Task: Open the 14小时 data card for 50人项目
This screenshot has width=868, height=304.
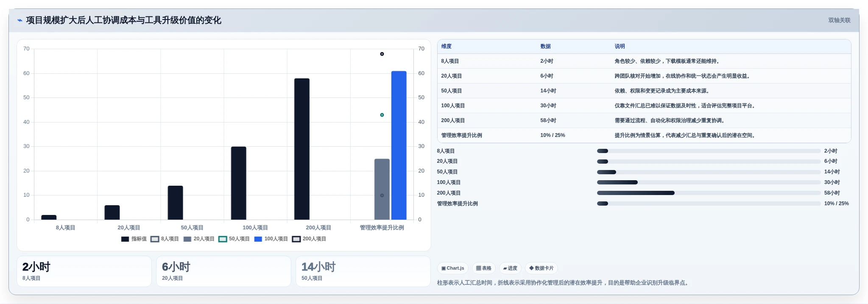Action: click(363, 271)
